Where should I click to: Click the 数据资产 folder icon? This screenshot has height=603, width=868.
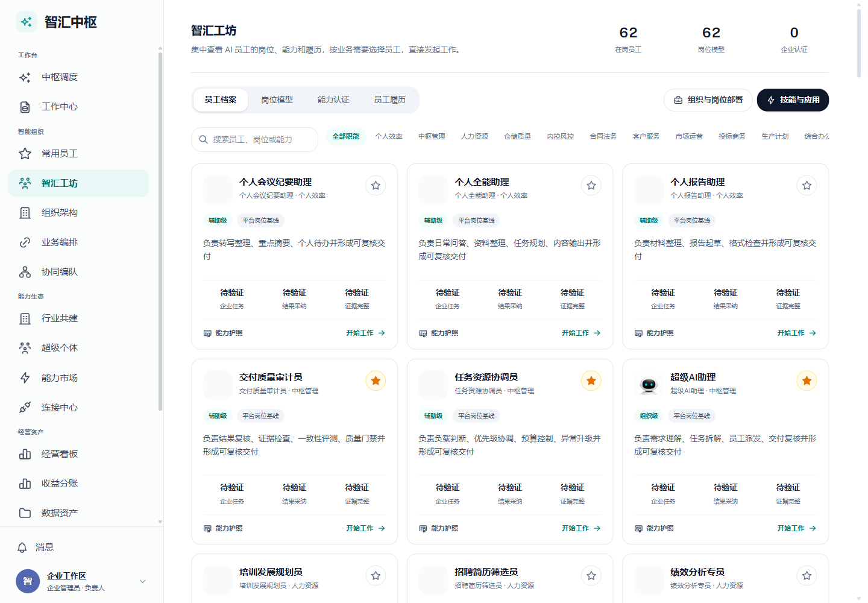(x=25, y=513)
